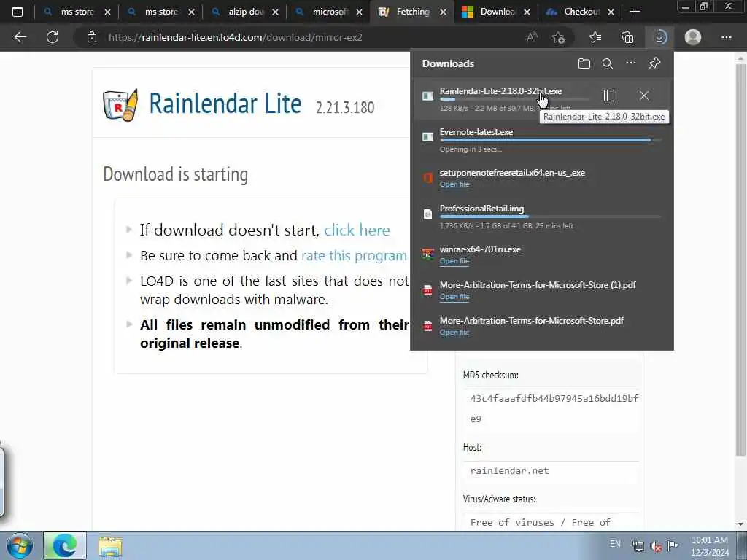This screenshot has height=560, width=747.
Task: Open file for More-Arbitration-Terms (1).pdf
Action: click(454, 297)
